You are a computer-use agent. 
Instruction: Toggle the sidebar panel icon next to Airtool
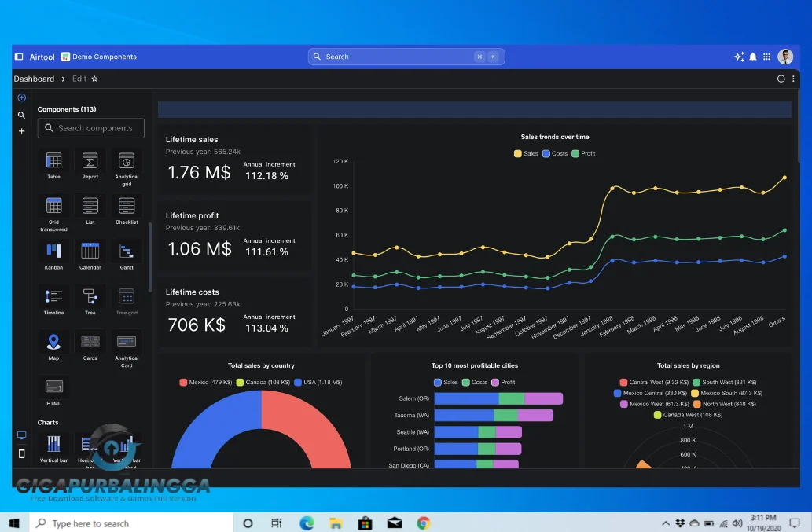(19, 57)
